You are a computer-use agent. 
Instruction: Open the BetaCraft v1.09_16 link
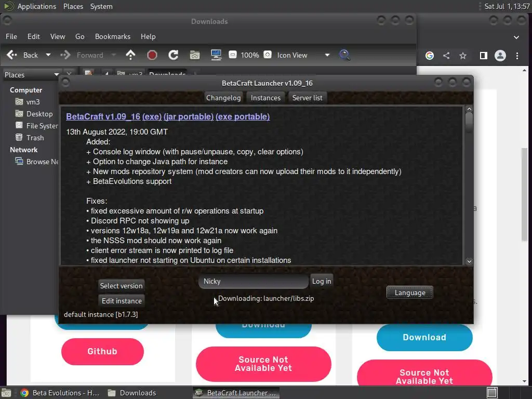click(103, 116)
